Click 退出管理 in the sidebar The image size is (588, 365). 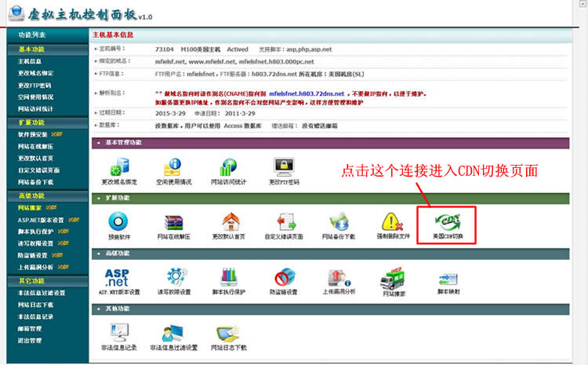pyautogui.click(x=30, y=340)
